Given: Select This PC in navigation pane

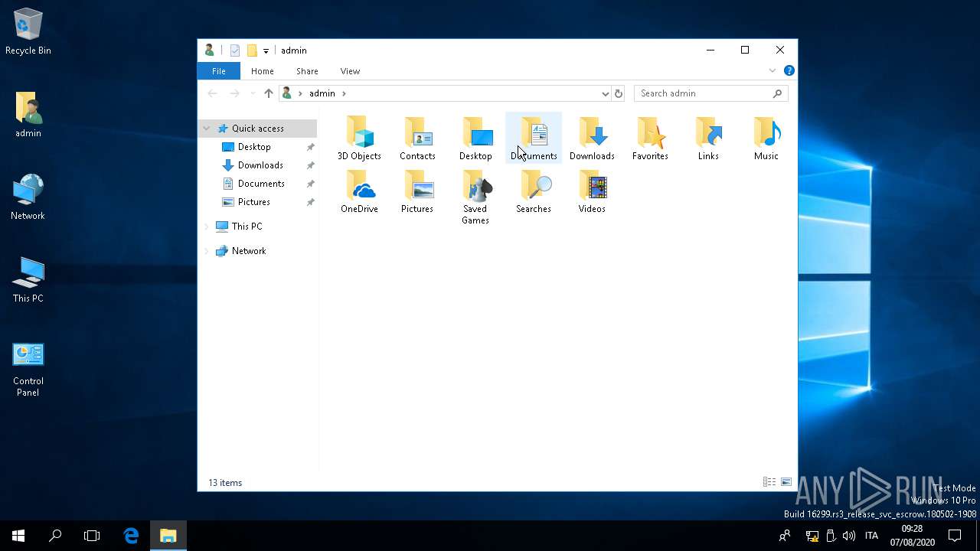Looking at the screenshot, I should [x=247, y=227].
